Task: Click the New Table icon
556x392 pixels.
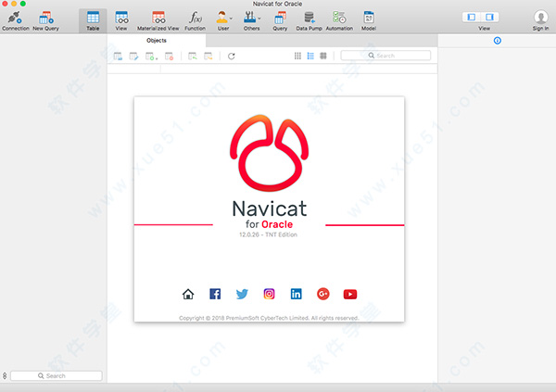Action: tap(151, 56)
